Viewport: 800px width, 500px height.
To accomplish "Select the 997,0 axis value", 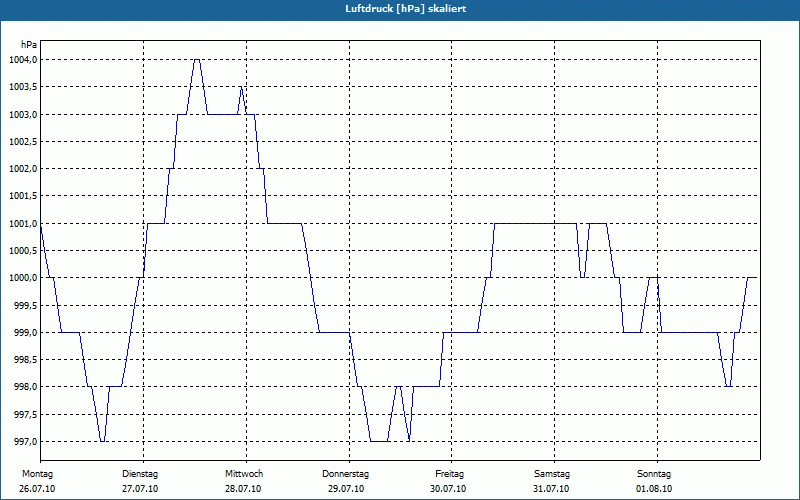I will click(x=25, y=441).
